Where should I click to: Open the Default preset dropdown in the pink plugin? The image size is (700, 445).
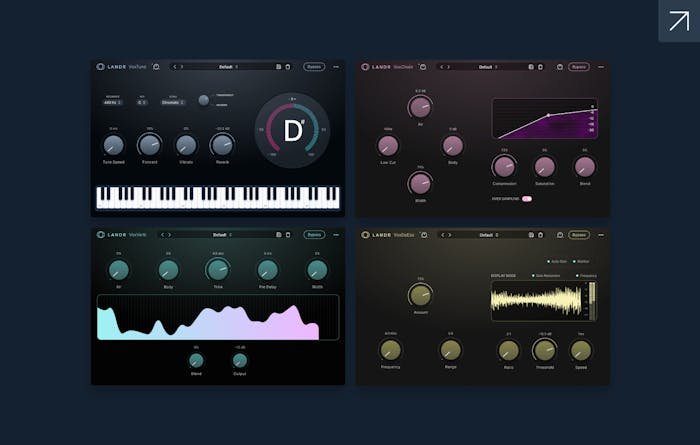(x=488, y=67)
